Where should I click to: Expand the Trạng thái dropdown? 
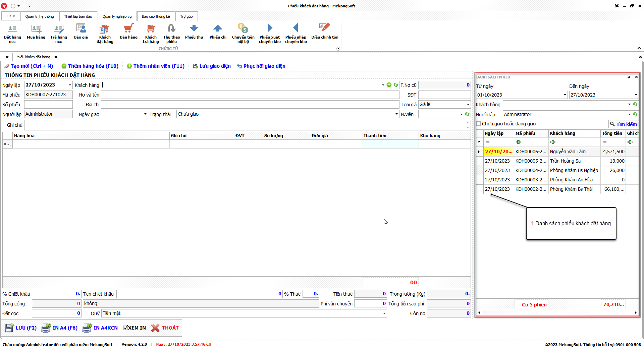[396, 114]
